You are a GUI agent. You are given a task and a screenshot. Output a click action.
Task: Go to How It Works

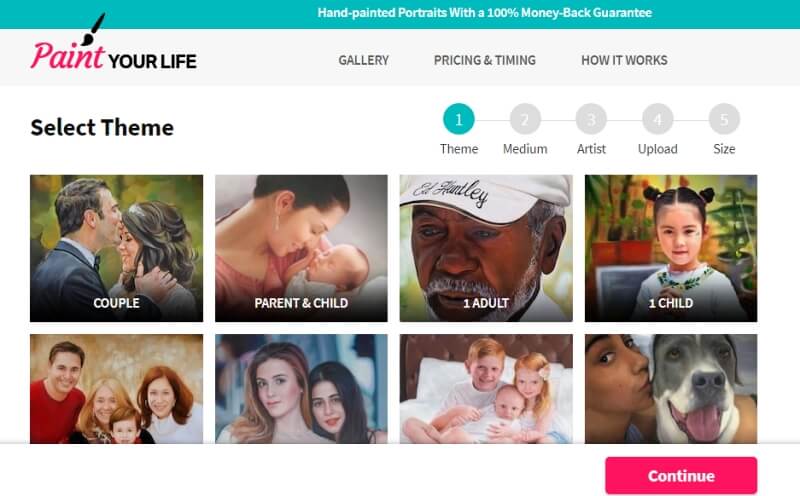point(624,60)
